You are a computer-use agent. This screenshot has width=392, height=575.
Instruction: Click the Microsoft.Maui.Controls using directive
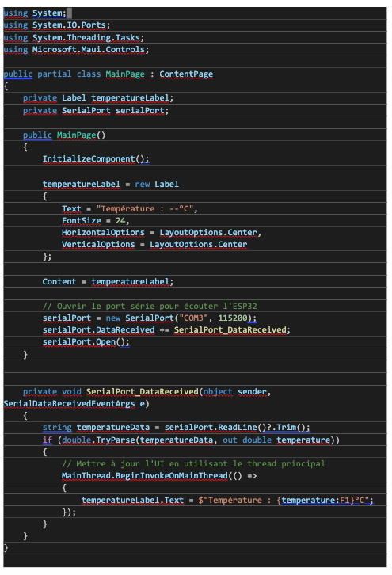(x=75, y=50)
